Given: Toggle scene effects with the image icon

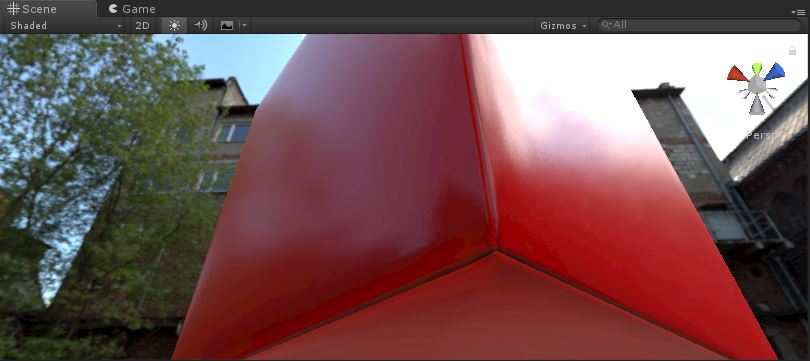Looking at the screenshot, I should (227, 25).
